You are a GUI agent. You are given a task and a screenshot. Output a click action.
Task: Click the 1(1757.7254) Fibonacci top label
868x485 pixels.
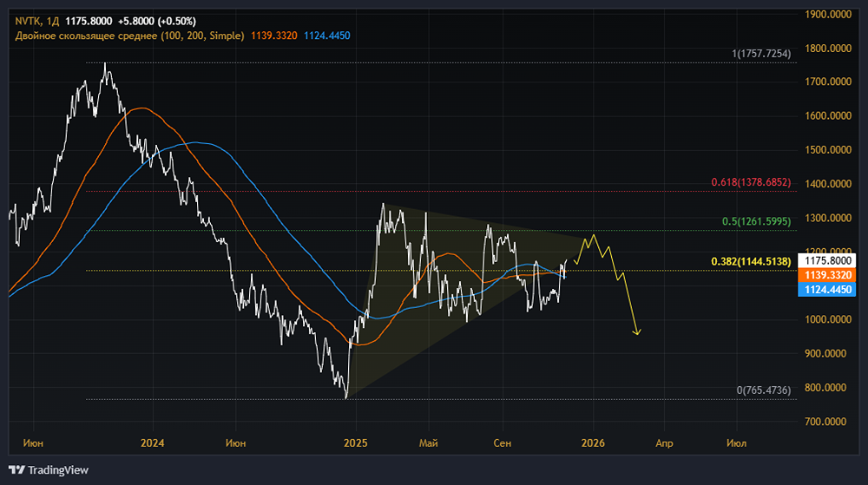tap(761, 54)
